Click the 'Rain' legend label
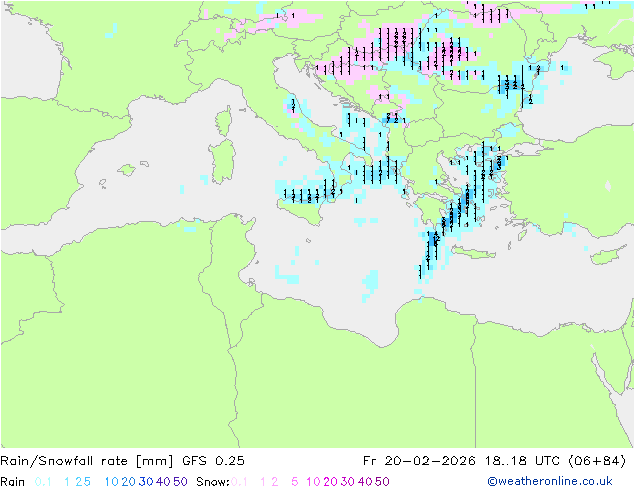 pyautogui.click(x=13, y=482)
